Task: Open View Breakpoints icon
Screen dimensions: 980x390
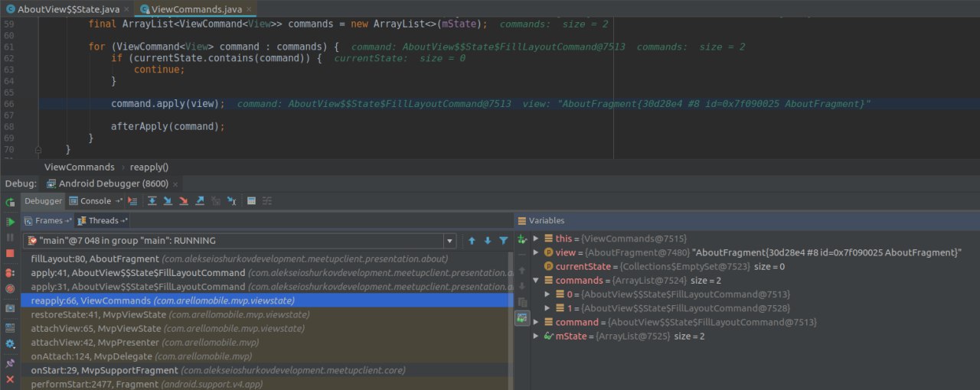Action: [10, 272]
